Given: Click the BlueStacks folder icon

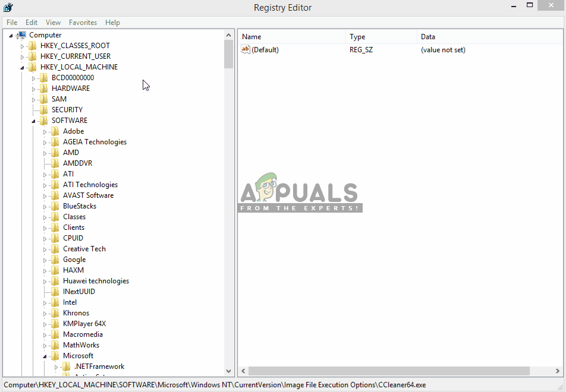Looking at the screenshot, I should click(55, 206).
